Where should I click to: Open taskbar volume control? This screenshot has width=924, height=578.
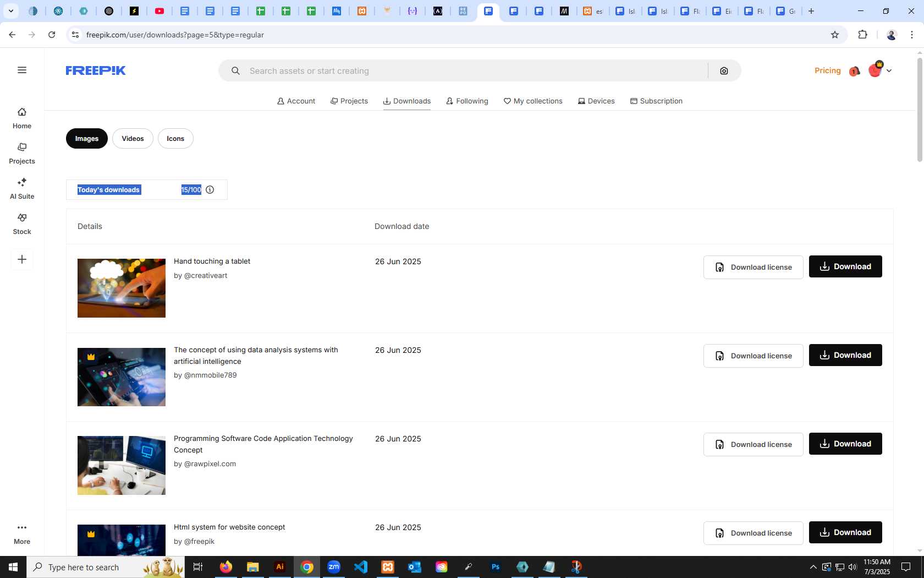point(853,567)
